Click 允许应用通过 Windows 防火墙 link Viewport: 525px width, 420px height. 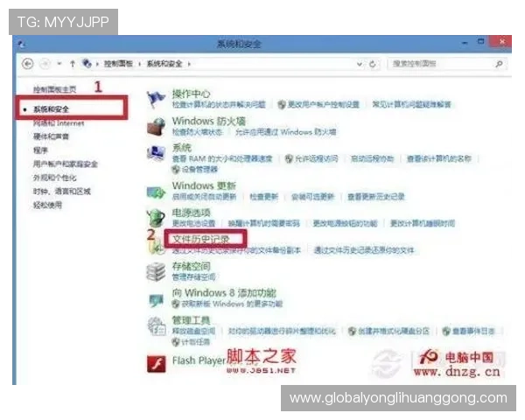click(285, 132)
